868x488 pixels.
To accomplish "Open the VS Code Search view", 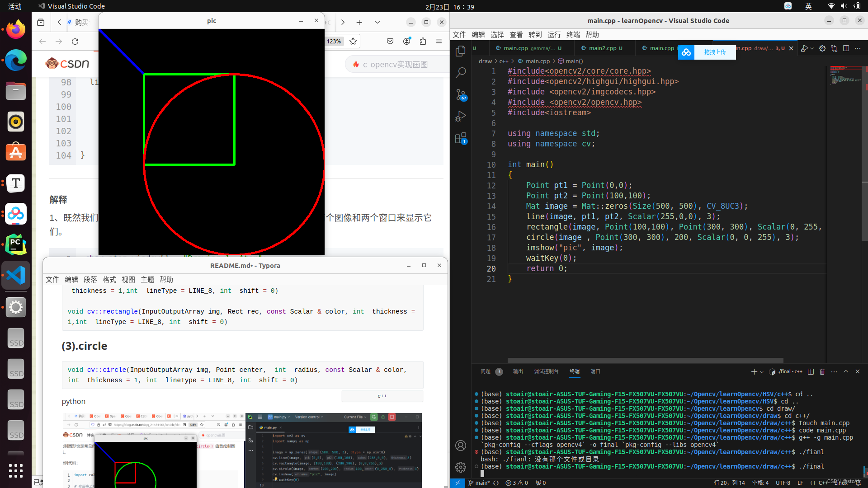I will click(x=461, y=73).
